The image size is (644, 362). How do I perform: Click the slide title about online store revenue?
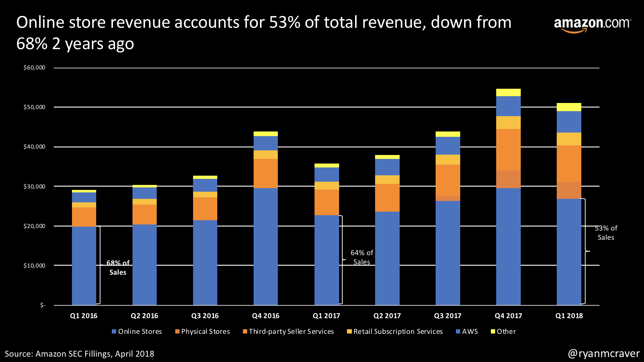264,33
